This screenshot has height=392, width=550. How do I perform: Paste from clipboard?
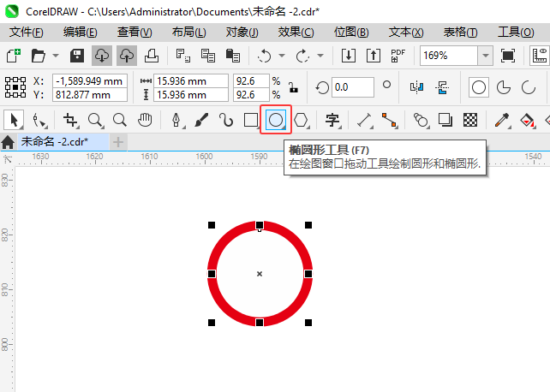pos(233,56)
